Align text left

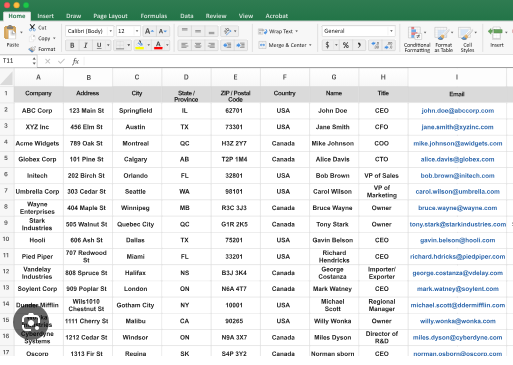click(184, 45)
